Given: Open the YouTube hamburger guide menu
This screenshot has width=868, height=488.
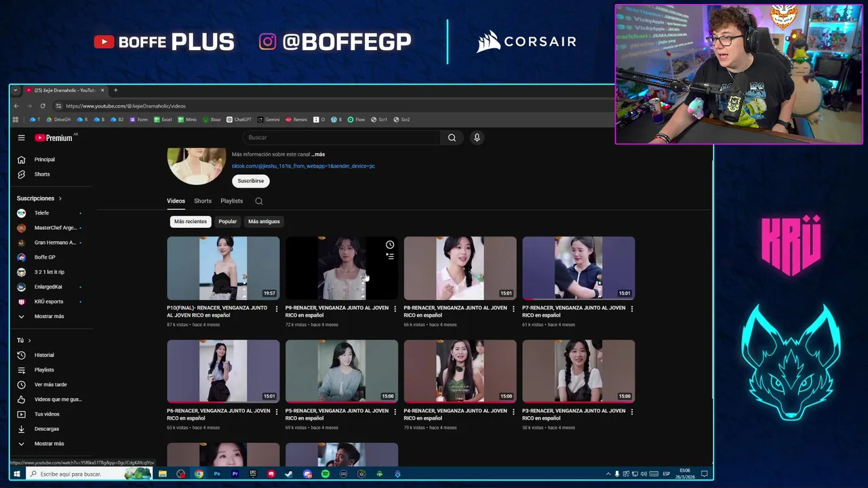Looking at the screenshot, I should point(21,138).
